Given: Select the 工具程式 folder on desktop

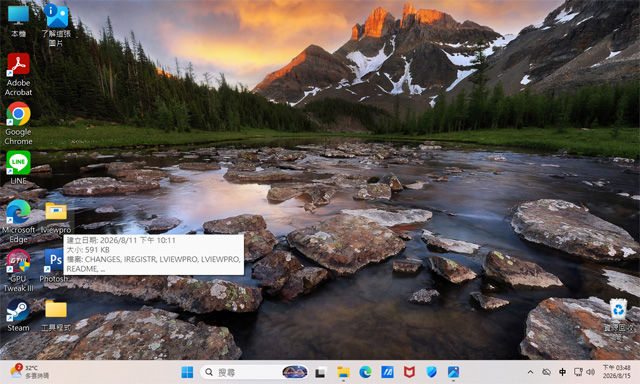Looking at the screenshot, I should point(56,315).
